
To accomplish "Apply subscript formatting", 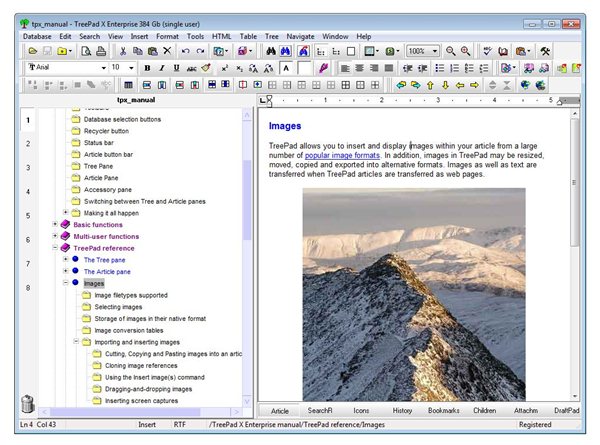I will 239,68.
